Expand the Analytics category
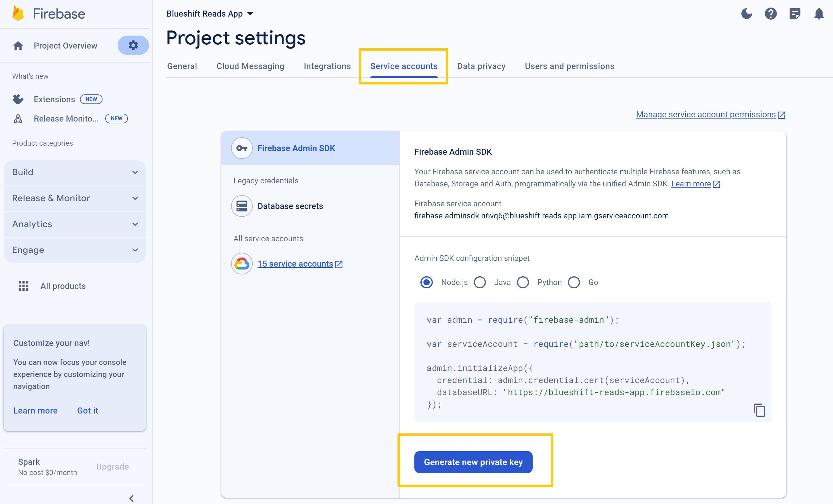833x504 pixels. click(75, 224)
